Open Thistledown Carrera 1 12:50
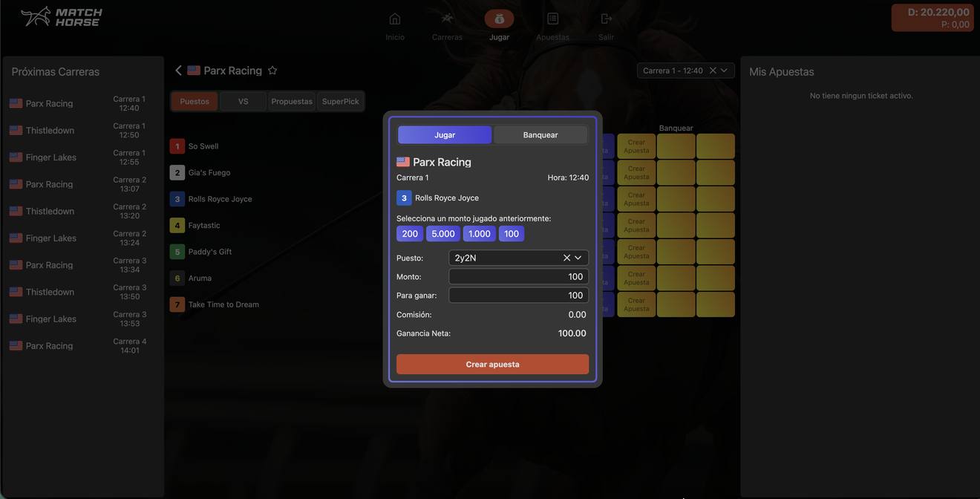The height and width of the screenshot is (499, 980). coord(82,130)
